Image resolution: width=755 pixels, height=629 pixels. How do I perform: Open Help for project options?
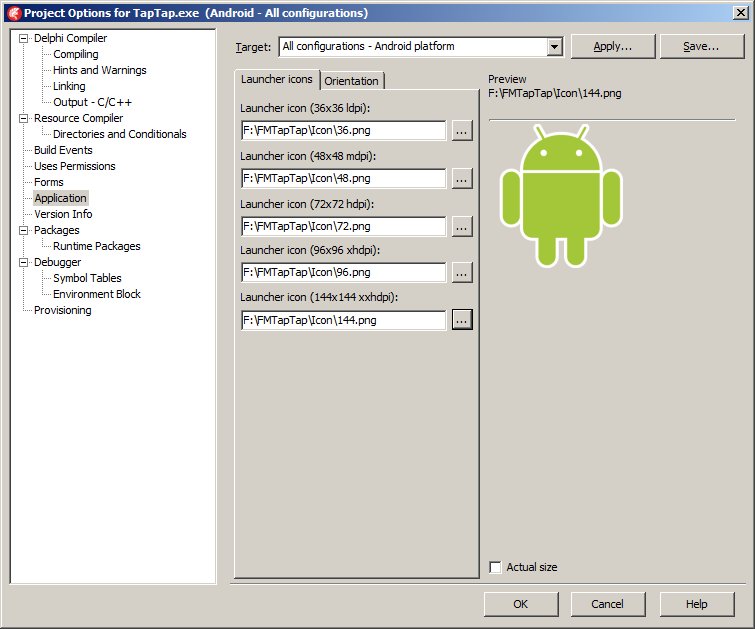(697, 604)
